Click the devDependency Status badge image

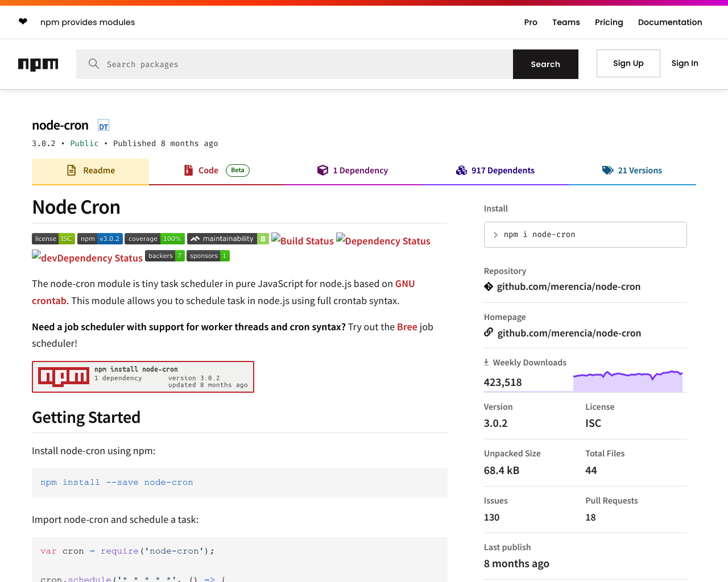[x=87, y=257]
